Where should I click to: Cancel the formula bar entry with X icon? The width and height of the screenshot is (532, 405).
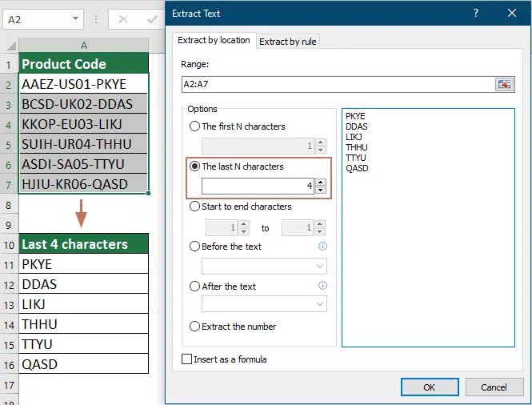(x=123, y=19)
